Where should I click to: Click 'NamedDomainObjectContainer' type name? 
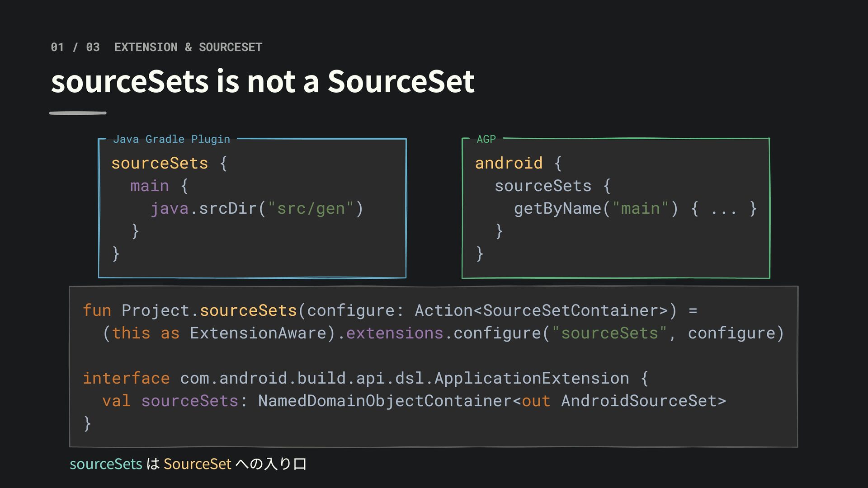tap(385, 401)
